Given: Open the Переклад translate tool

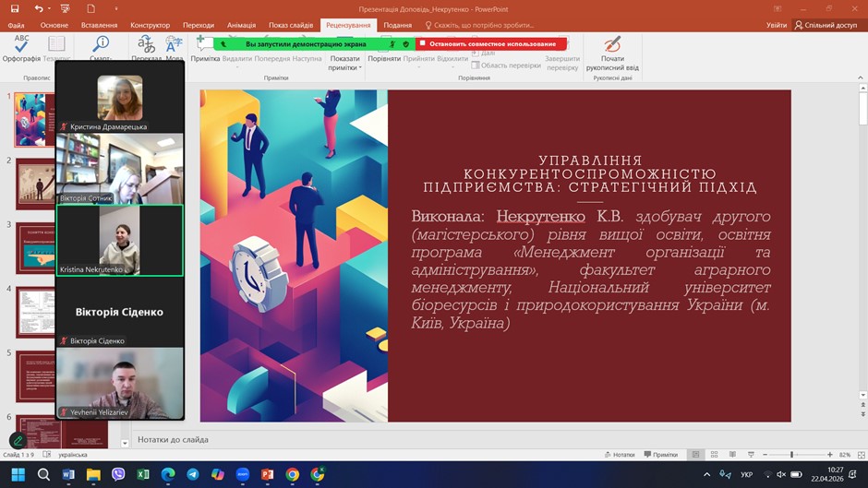Looking at the screenshot, I should coord(146,49).
